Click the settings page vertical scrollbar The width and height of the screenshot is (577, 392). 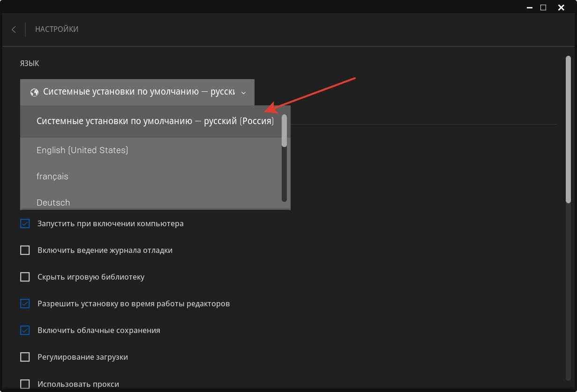(568, 129)
